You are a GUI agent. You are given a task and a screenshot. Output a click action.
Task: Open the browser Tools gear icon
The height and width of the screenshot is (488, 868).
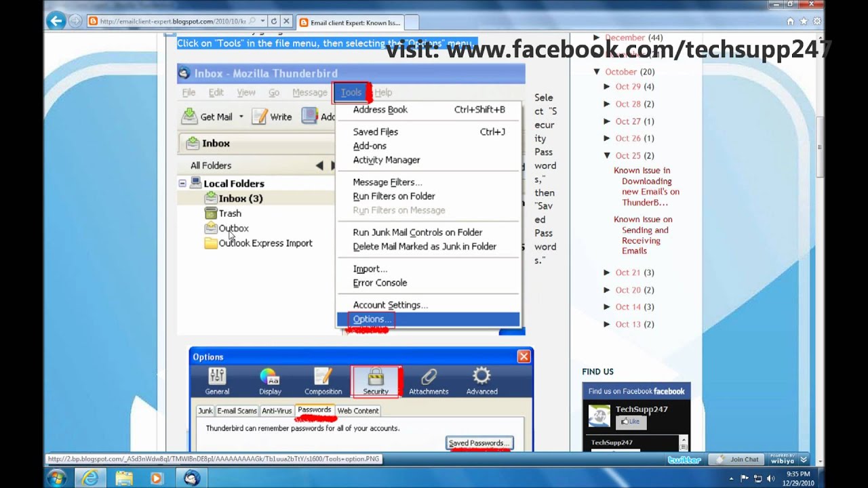pos(817,22)
